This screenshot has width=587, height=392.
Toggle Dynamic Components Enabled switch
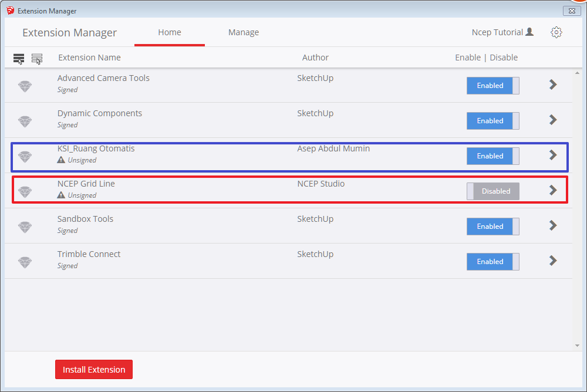tap(492, 121)
